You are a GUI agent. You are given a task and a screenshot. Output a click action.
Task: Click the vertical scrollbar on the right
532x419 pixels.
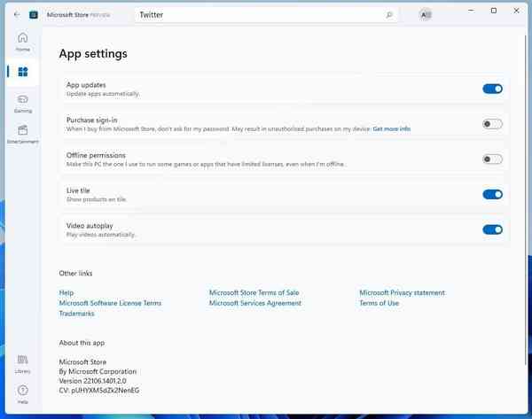tap(526, 198)
